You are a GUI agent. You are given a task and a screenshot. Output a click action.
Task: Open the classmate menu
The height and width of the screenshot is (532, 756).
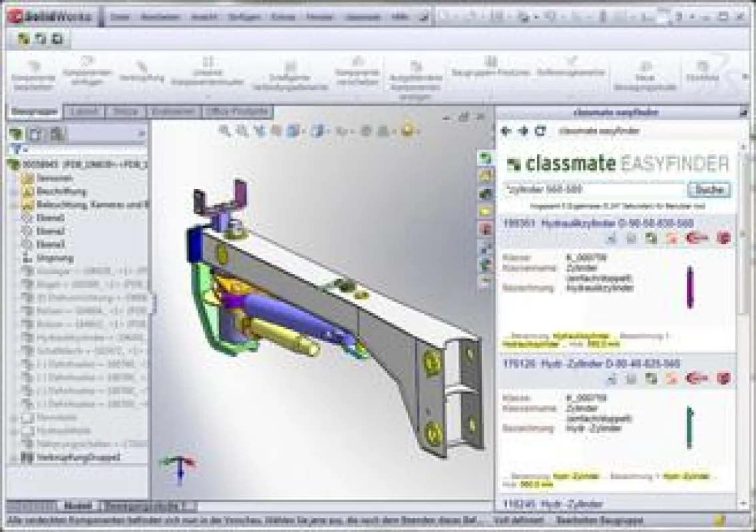(x=363, y=17)
